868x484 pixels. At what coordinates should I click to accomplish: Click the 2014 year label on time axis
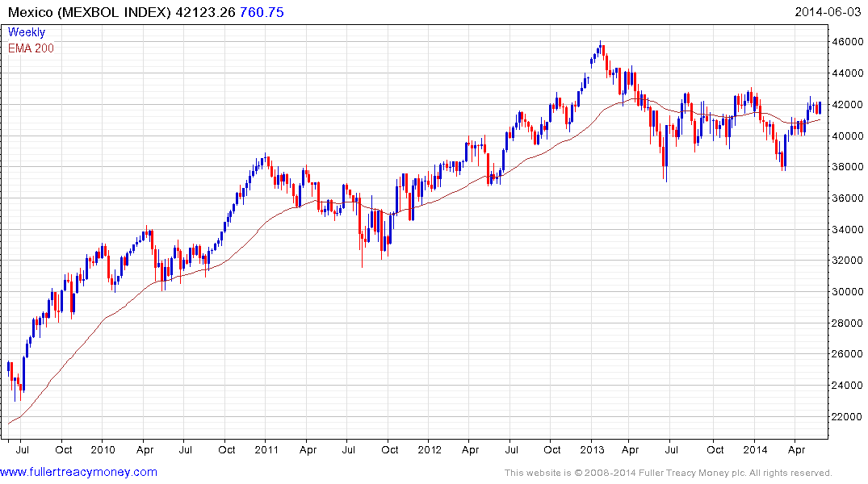click(x=755, y=449)
